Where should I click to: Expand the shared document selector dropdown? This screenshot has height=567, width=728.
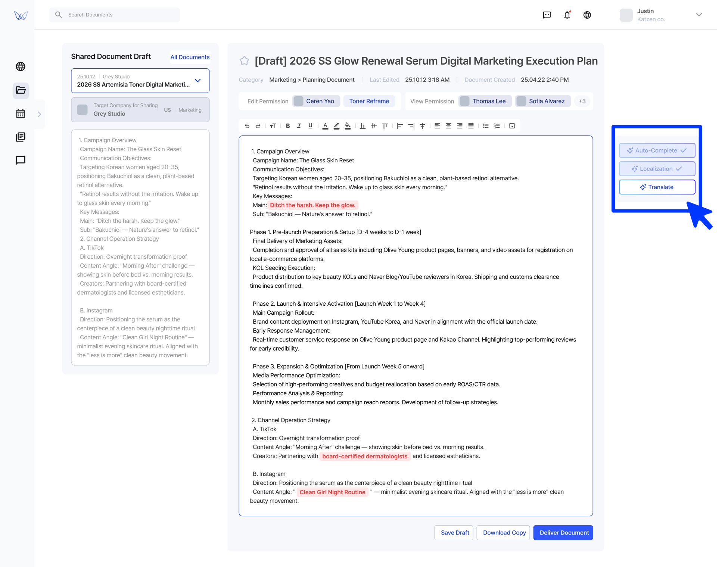[x=197, y=81]
